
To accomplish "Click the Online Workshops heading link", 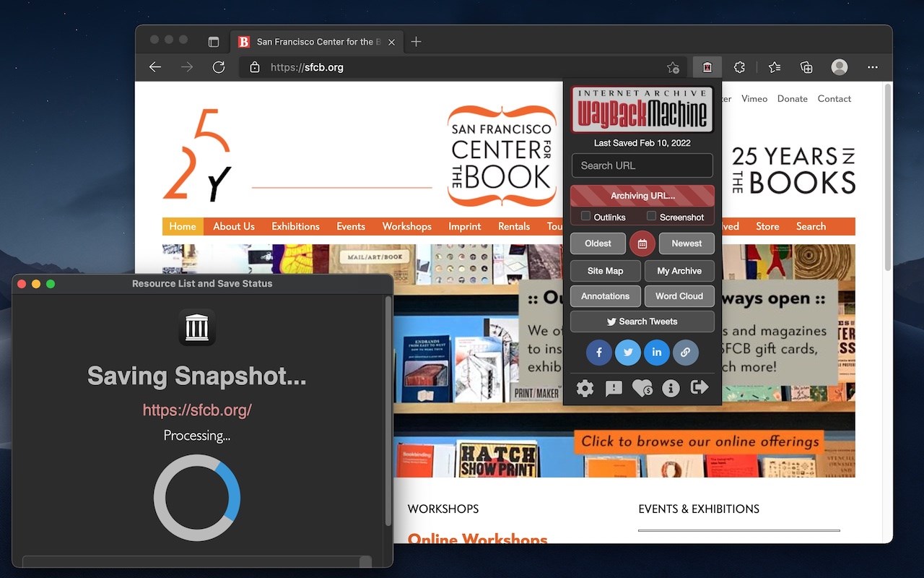I will coord(478,538).
